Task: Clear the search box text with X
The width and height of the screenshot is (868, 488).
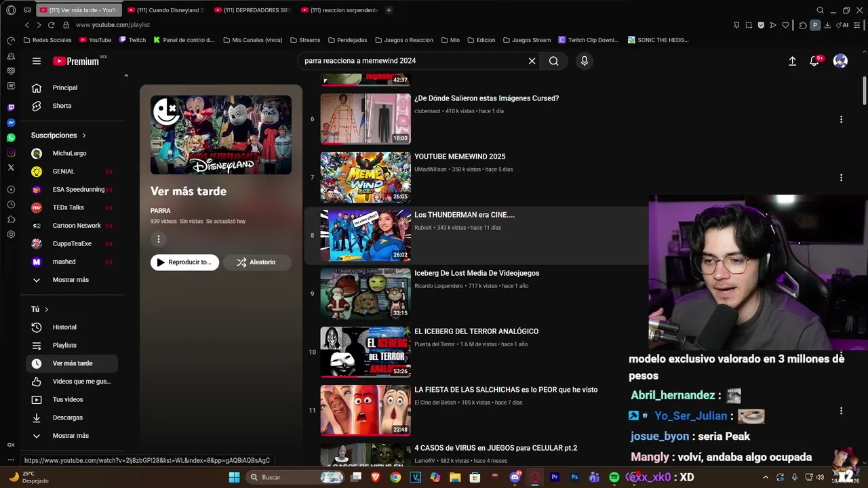Action: click(532, 61)
